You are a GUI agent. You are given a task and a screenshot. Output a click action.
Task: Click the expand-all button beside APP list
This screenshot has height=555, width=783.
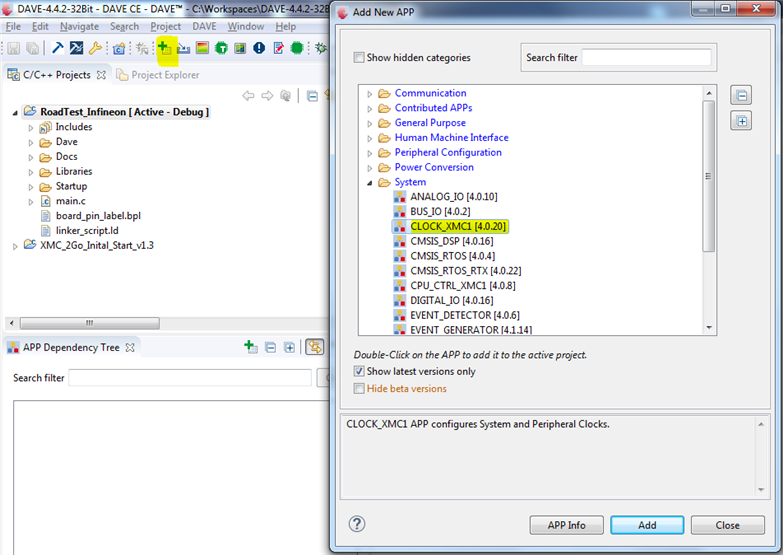click(741, 121)
